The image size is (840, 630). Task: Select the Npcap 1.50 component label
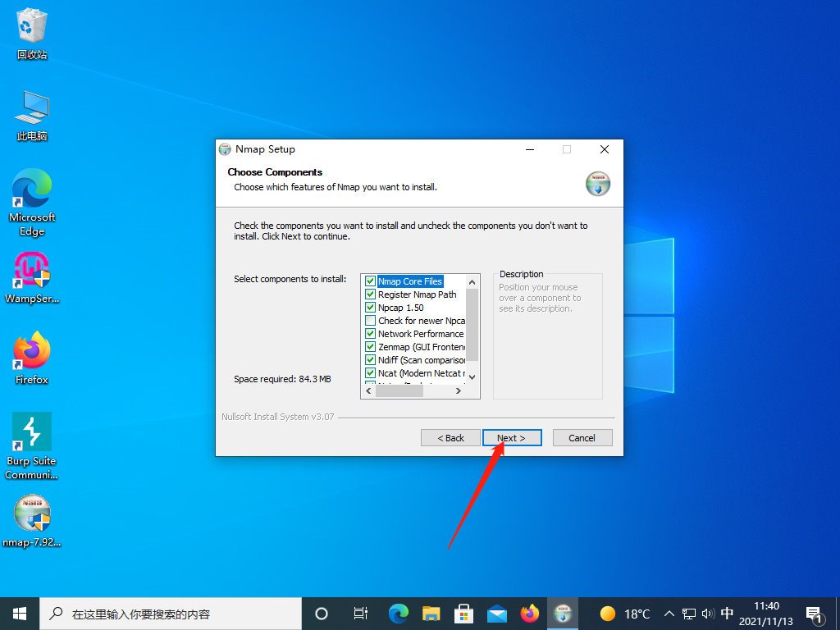point(400,308)
